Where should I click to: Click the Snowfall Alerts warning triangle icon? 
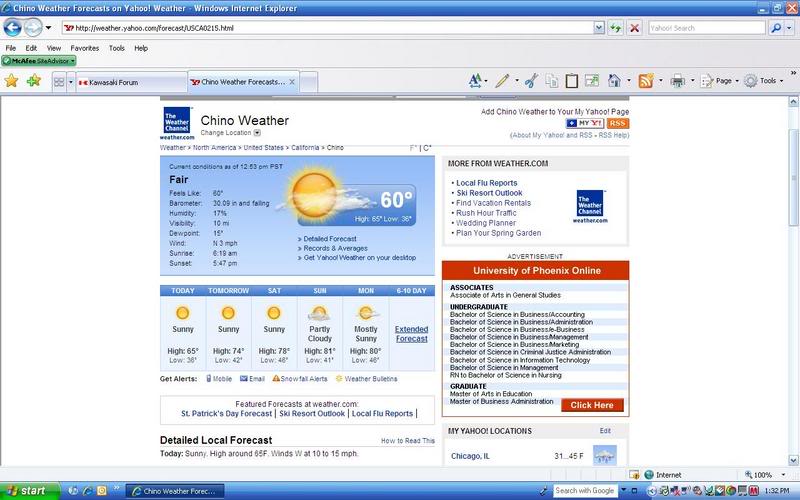276,379
